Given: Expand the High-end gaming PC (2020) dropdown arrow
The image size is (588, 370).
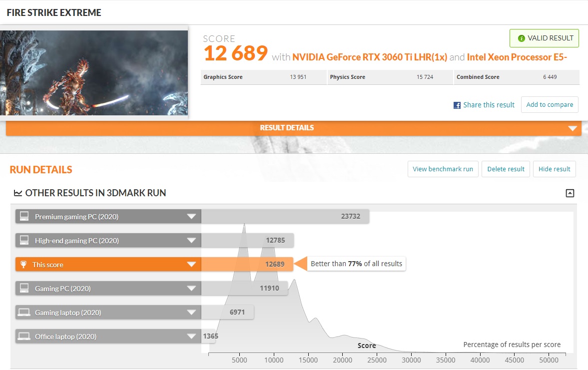Looking at the screenshot, I should [191, 240].
